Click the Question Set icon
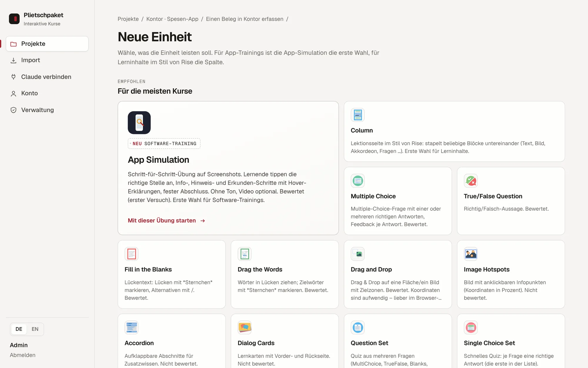The height and width of the screenshot is (368, 588). pos(358,327)
